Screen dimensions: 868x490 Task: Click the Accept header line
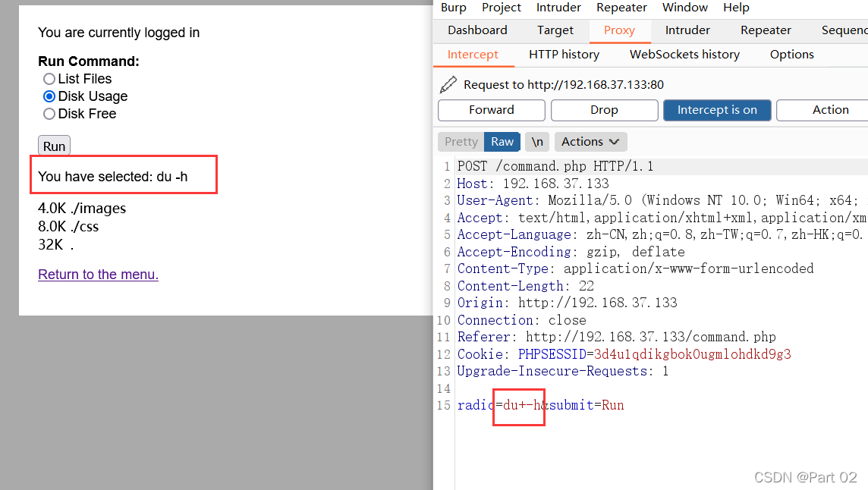pyautogui.click(x=662, y=218)
